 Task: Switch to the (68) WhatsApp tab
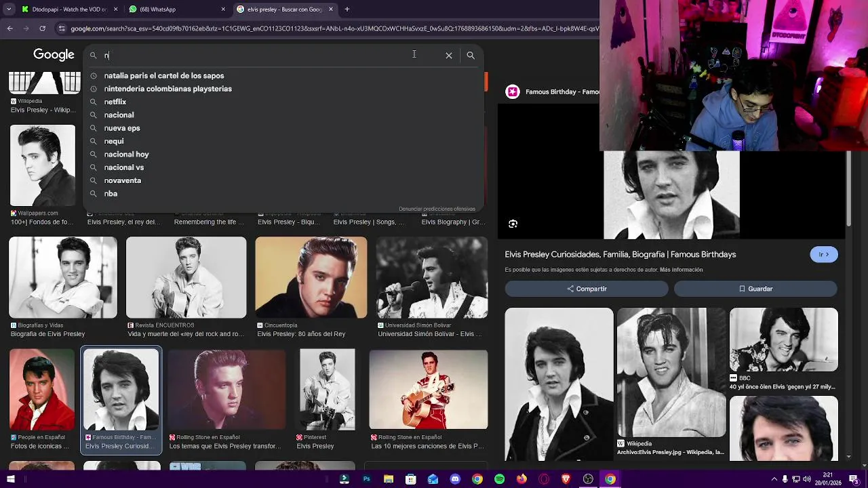click(178, 9)
